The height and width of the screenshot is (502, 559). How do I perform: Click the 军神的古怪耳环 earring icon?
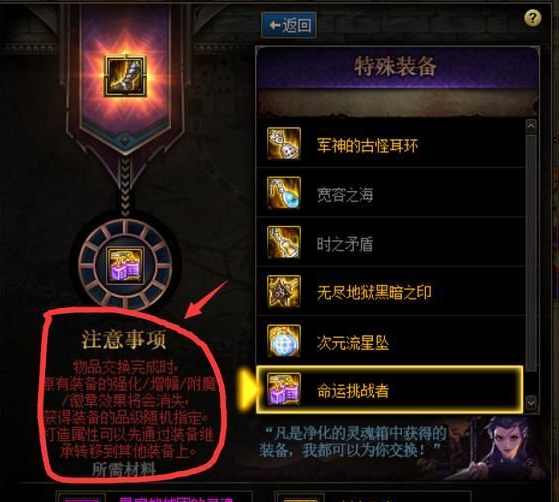284,143
